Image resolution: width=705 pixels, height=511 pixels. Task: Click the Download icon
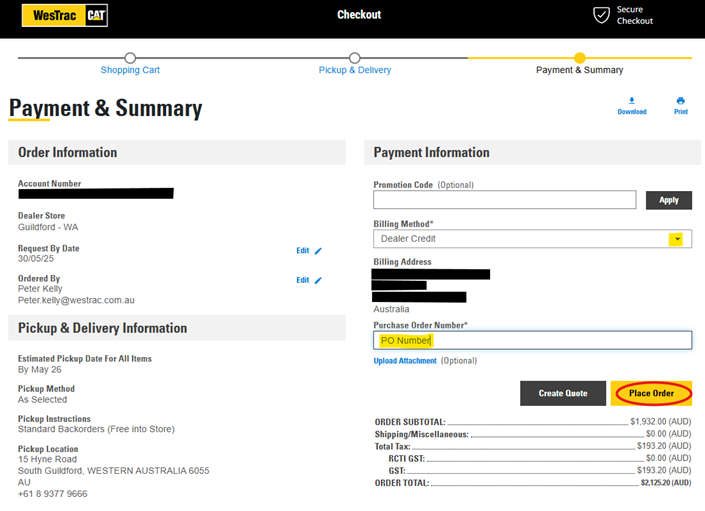click(632, 101)
